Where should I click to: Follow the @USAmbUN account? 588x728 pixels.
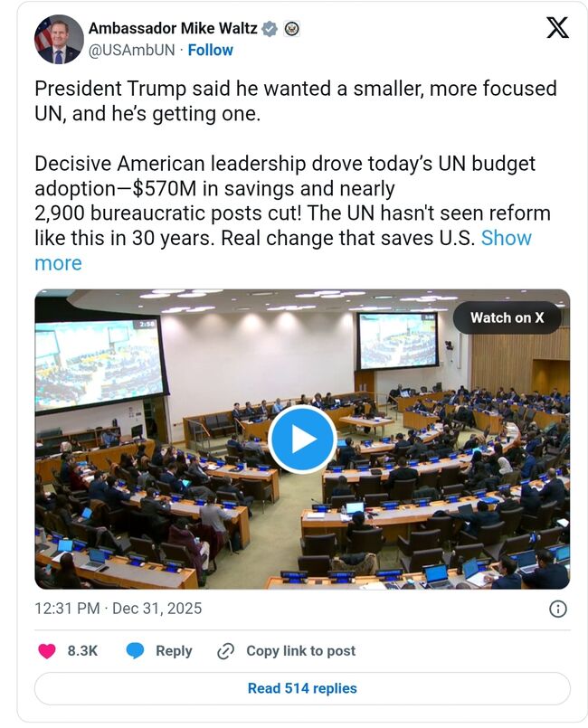pos(210,50)
